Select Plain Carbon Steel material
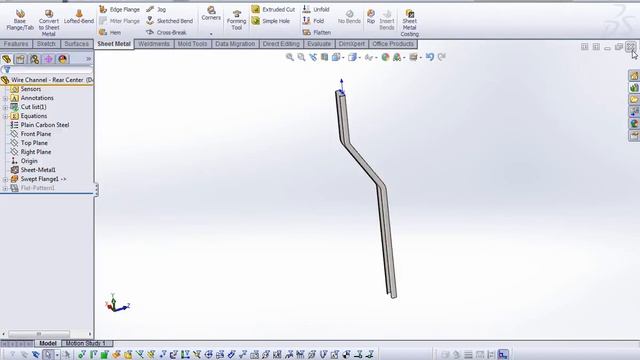The height and width of the screenshot is (360, 640). click(40, 125)
